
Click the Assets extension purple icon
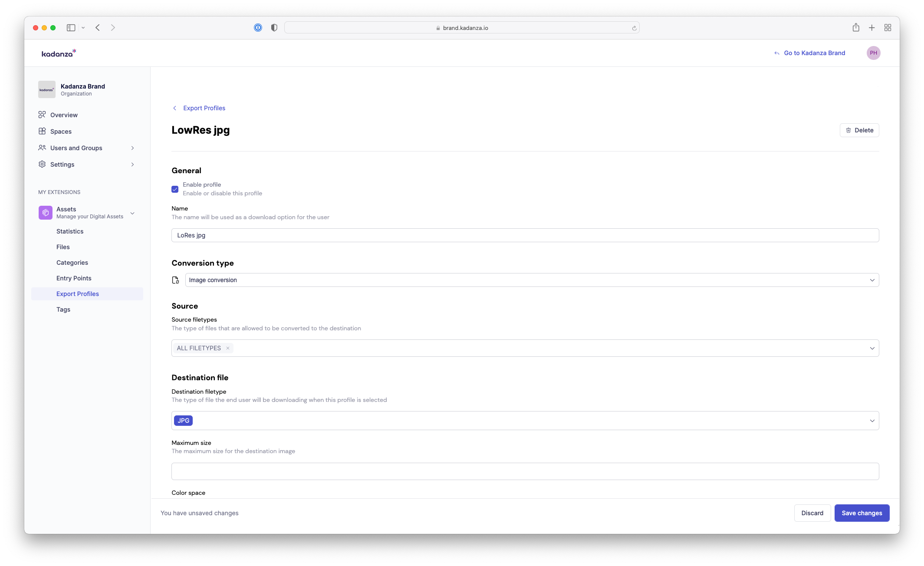click(46, 213)
